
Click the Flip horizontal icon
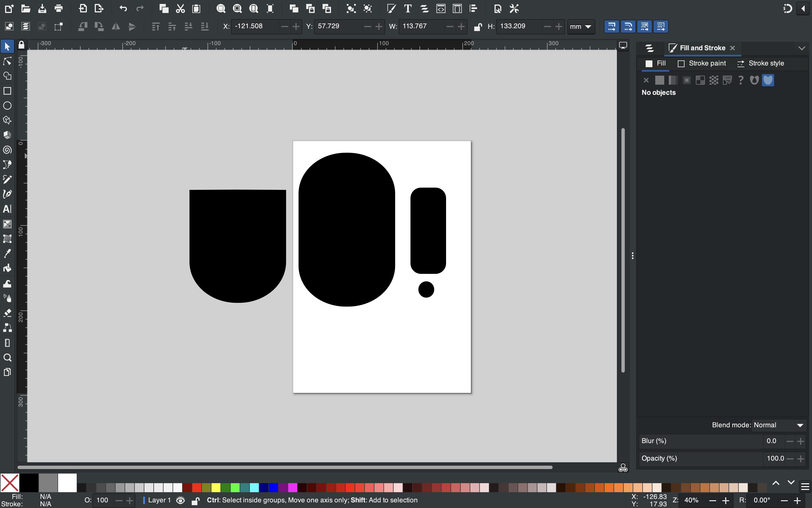(116, 27)
